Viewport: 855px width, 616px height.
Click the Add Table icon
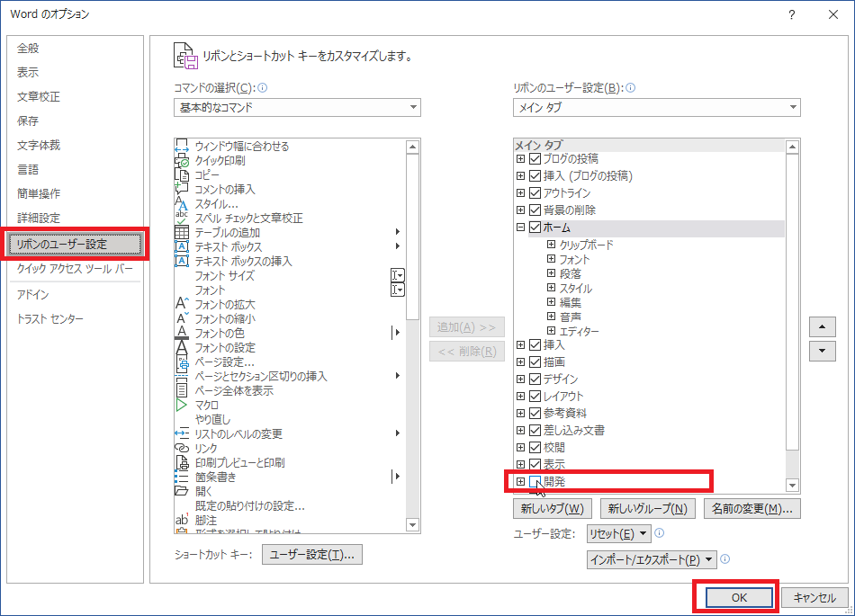point(182,233)
